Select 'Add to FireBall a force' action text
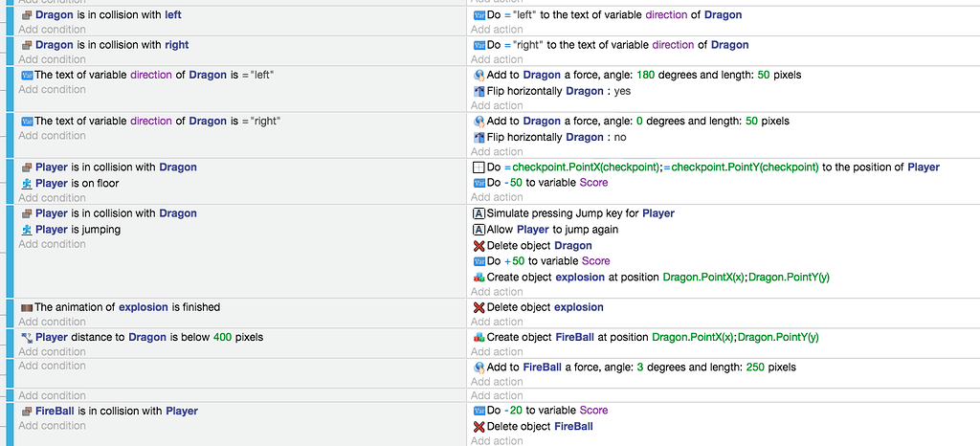Image resolution: width=980 pixels, height=446 pixels. click(x=641, y=368)
